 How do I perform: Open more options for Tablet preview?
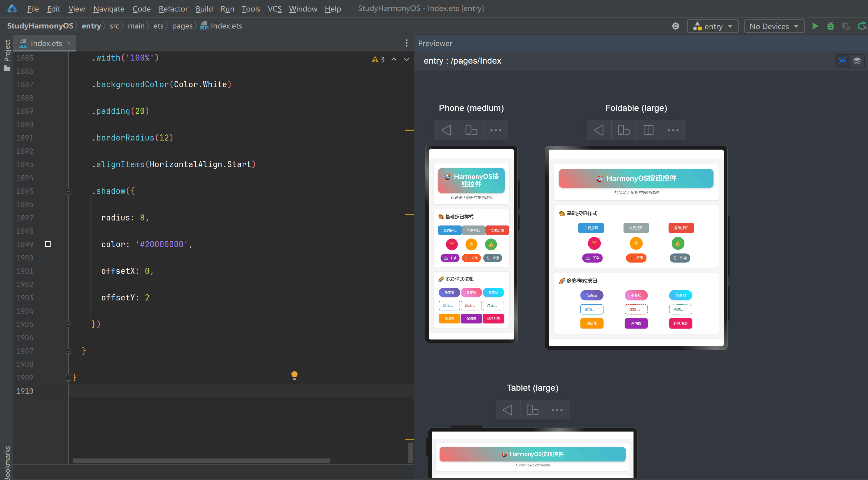[x=557, y=410]
